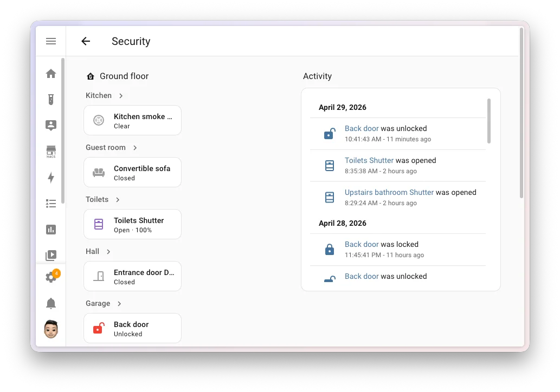Click '11:45:41 PM - 11 hours ago' timestamp
This screenshot has width=560, height=392.
click(x=384, y=255)
